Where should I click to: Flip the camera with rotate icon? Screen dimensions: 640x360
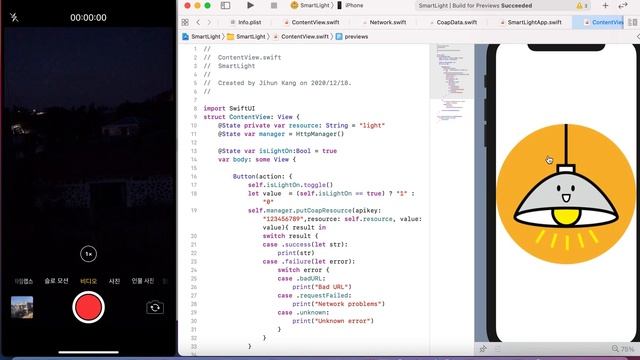click(x=155, y=307)
